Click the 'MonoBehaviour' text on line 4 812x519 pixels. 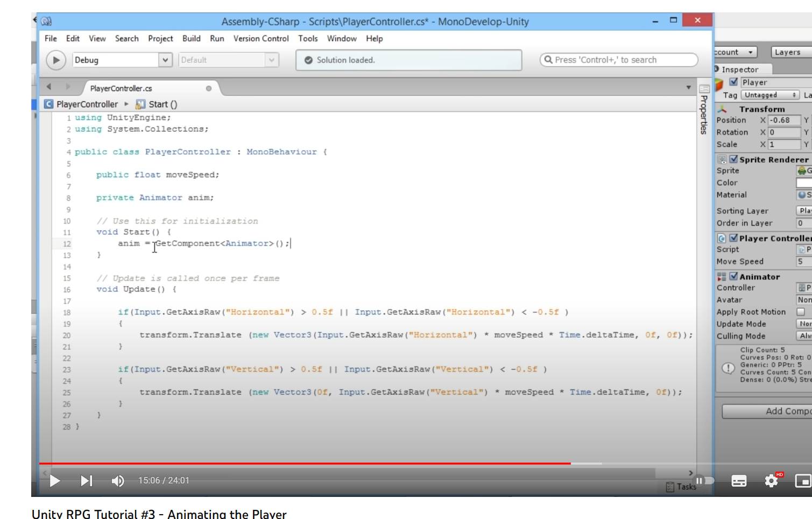(x=281, y=152)
